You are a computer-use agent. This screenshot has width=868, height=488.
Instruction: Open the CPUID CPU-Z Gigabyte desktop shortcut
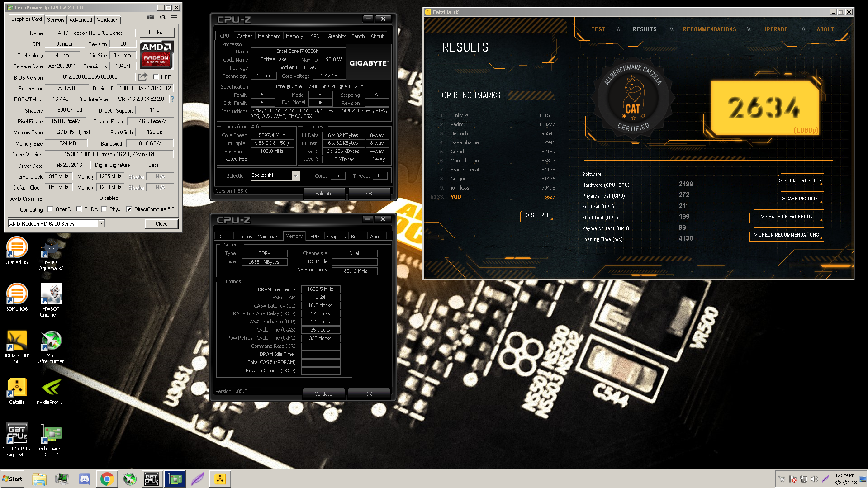coord(17,440)
